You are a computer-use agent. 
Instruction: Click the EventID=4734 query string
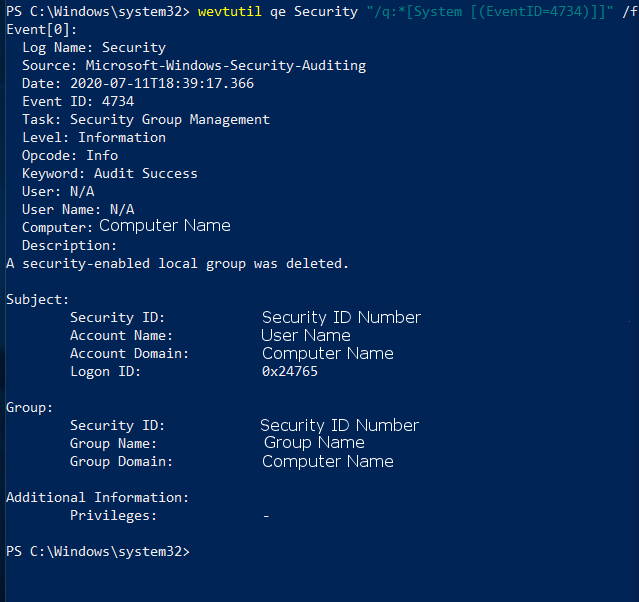(x=489, y=11)
